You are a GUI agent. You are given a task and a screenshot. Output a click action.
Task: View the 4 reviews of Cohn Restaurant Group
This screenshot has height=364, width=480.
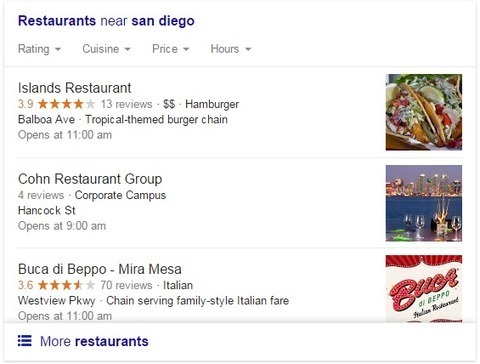(41, 195)
